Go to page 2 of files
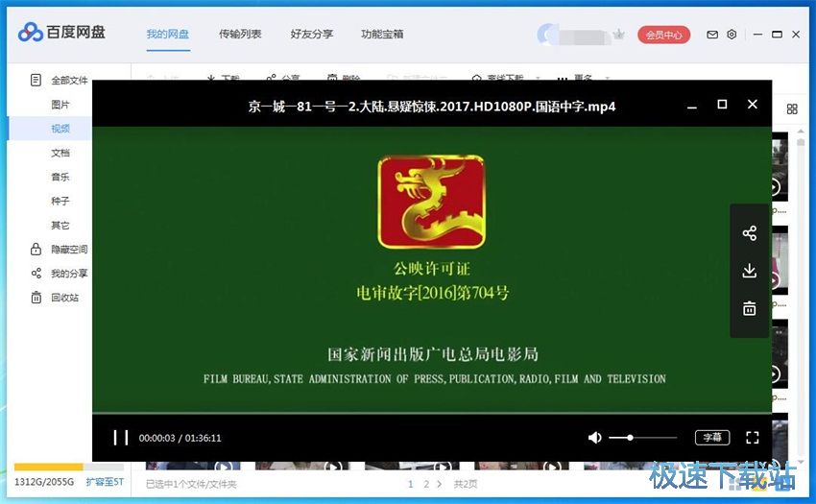The height and width of the screenshot is (504, 816). pyautogui.click(x=426, y=484)
